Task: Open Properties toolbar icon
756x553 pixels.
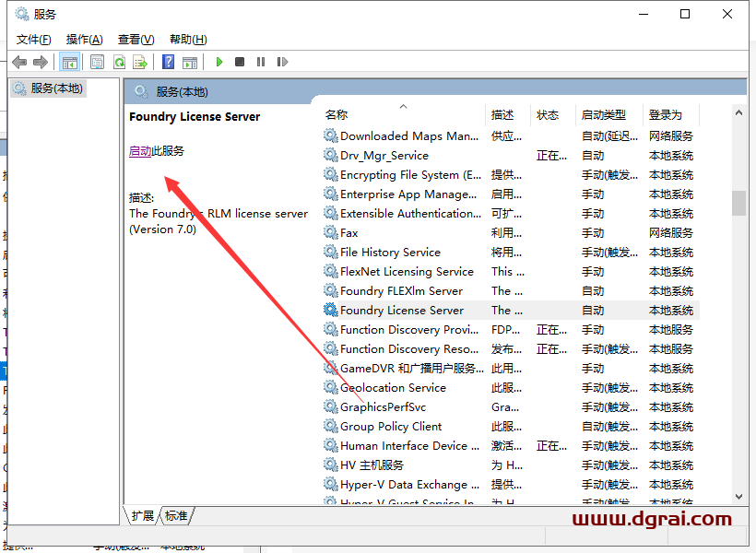Action: pyautogui.click(x=97, y=62)
